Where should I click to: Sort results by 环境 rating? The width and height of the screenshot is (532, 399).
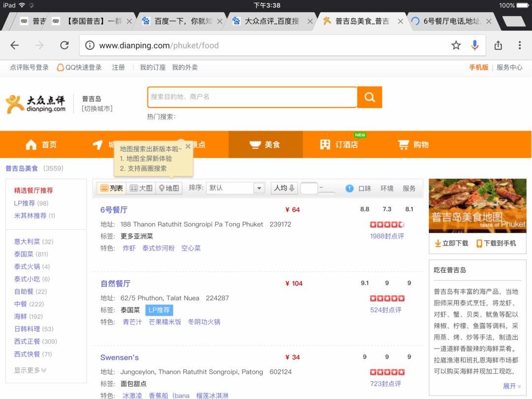387,188
